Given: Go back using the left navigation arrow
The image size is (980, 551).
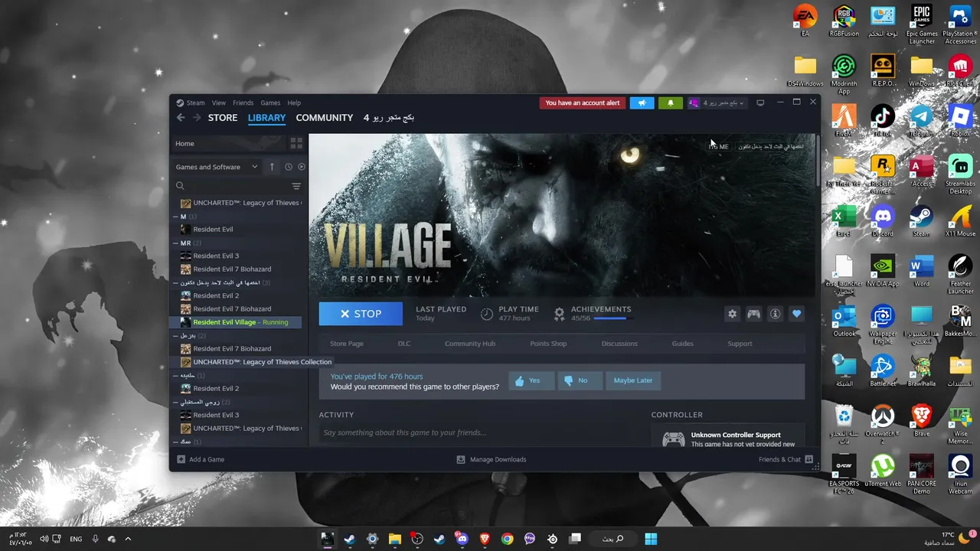Looking at the screenshot, I should coord(181,118).
